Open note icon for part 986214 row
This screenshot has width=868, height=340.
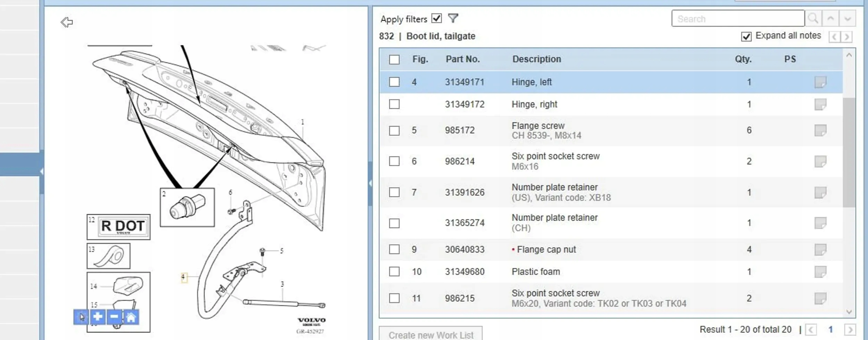[820, 161]
